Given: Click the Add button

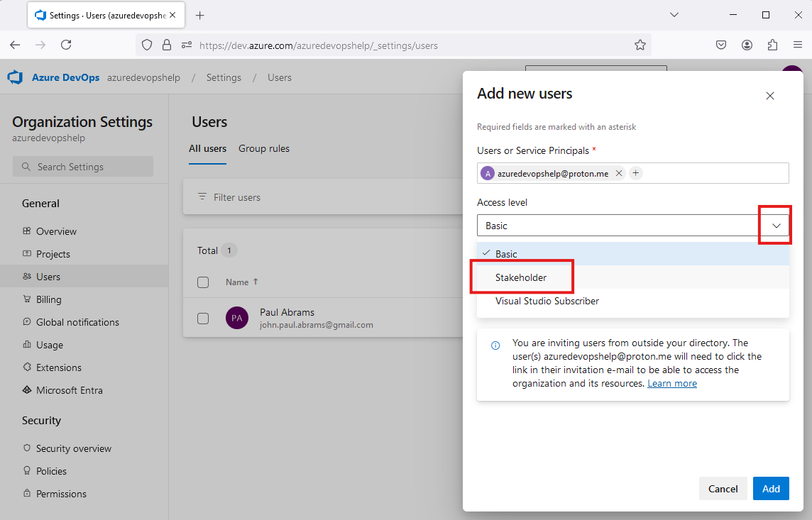Looking at the screenshot, I should click(x=771, y=489).
